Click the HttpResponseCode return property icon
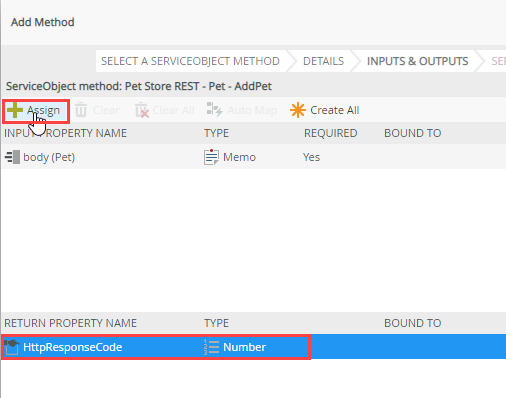 pyautogui.click(x=12, y=347)
